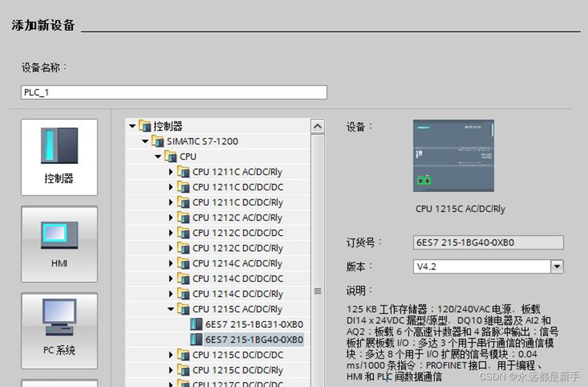Collapse the CPU 1215C AC/DC/Rly node

pyautogui.click(x=171, y=309)
